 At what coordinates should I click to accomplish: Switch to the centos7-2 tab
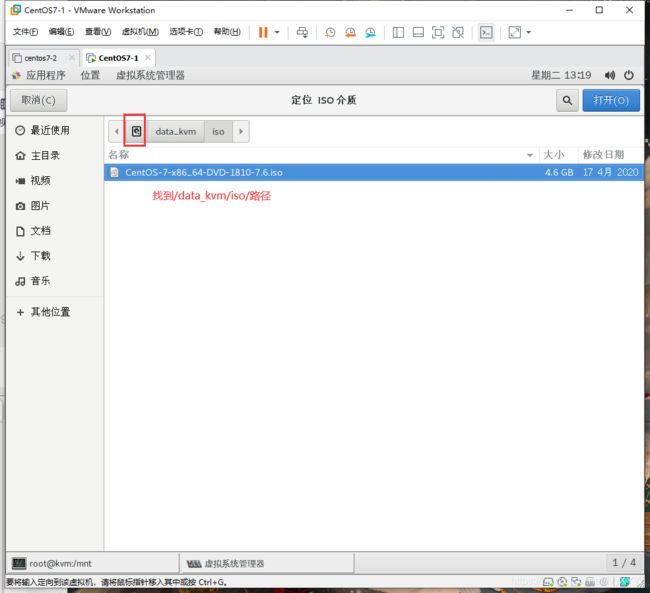(40, 58)
